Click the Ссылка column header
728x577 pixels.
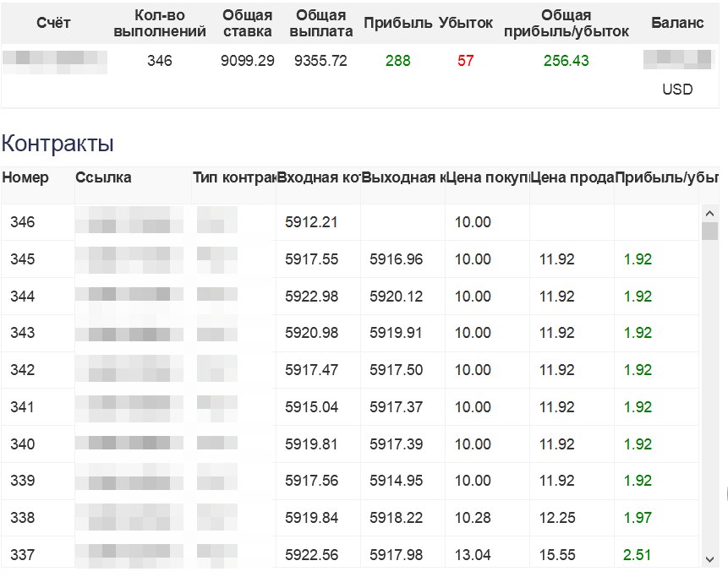(103, 177)
